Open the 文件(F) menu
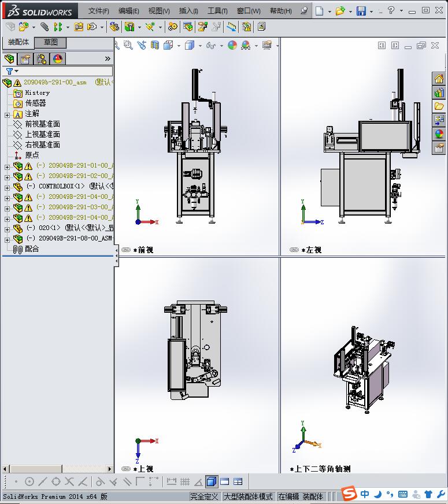This screenshot has height=504, width=448. pyautogui.click(x=99, y=11)
